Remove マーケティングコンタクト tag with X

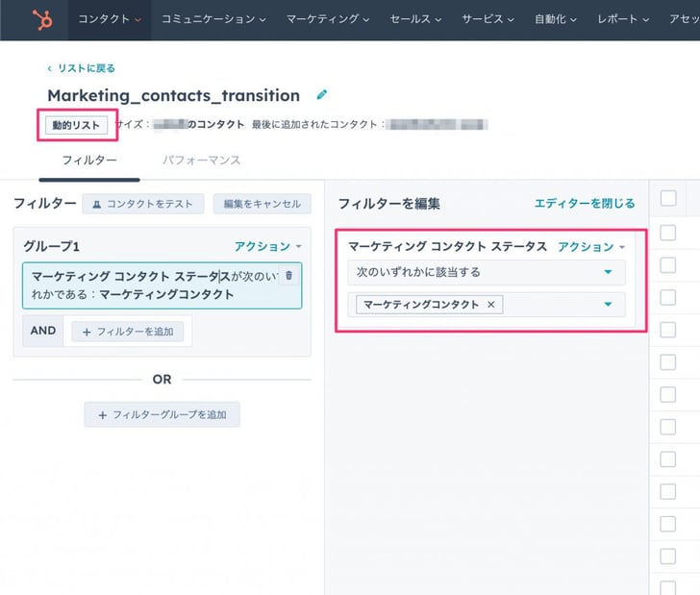click(491, 305)
